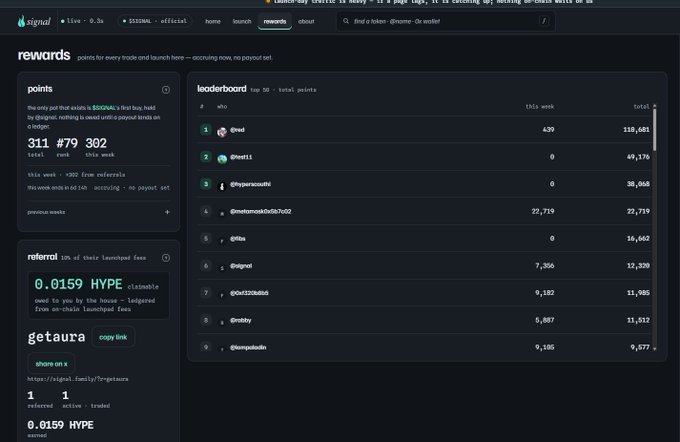
Task: Click the #79 rank value
Action: [67, 143]
